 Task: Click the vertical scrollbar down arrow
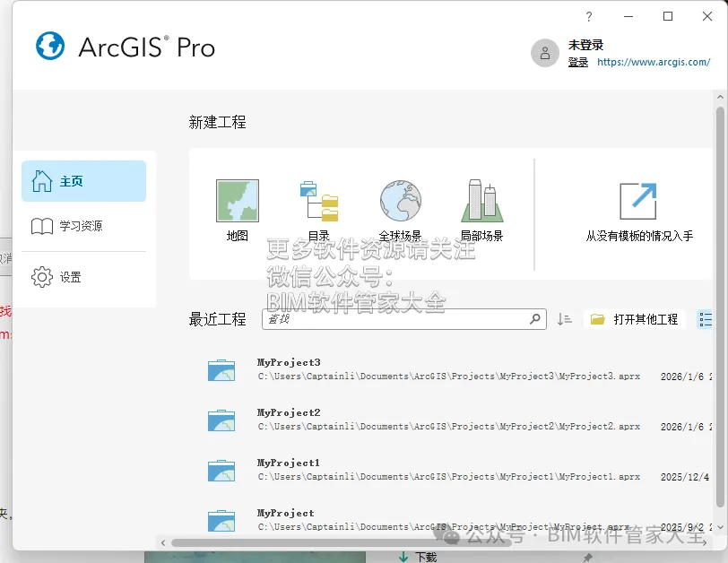[720, 527]
